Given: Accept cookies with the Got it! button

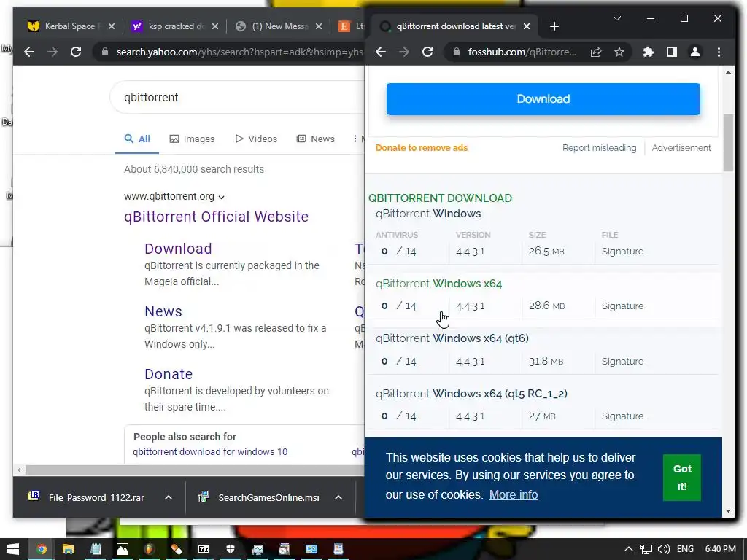Looking at the screenshot, I should [x=682, y=478].
